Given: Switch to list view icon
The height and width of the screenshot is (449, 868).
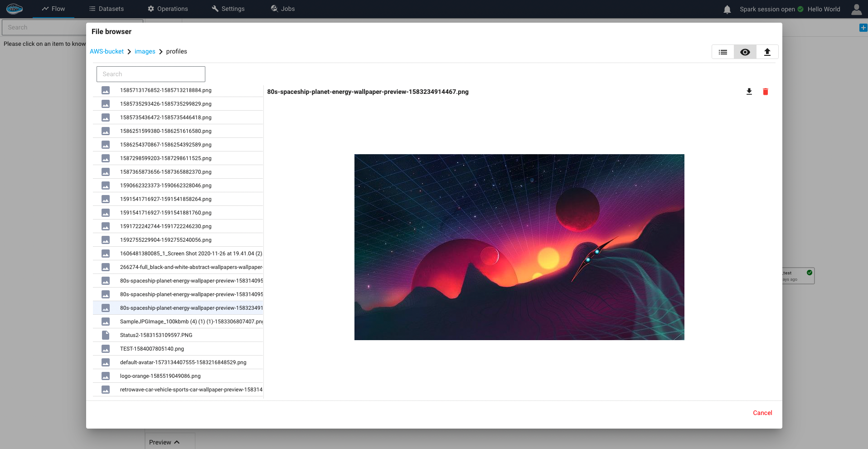Looking at the screenshot, I should pos(723,52).
